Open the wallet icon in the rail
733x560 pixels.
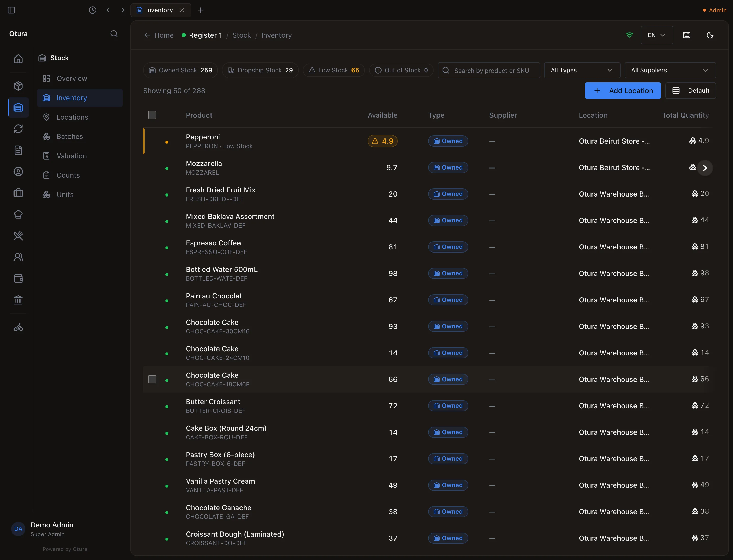coord(18,279)
